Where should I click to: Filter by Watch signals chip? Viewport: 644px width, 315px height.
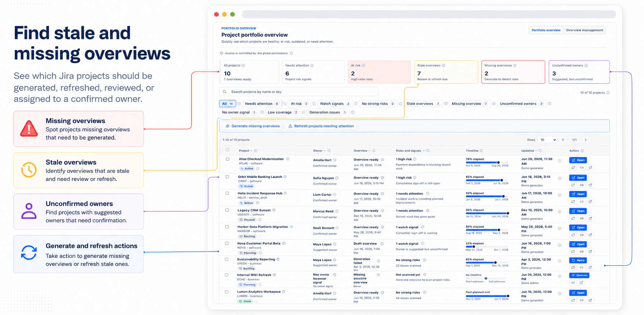[335, 104]
